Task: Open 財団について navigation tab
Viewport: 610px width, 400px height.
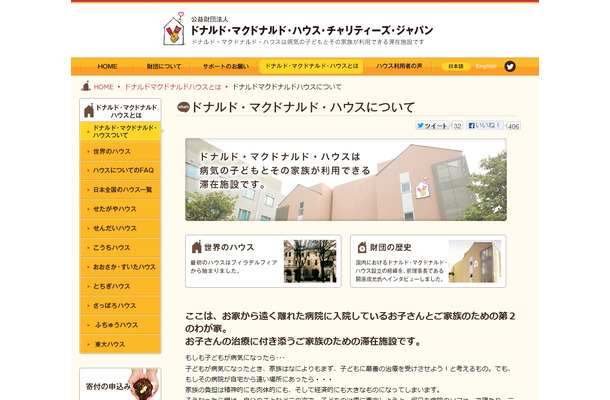Action: tap(165, 67)
